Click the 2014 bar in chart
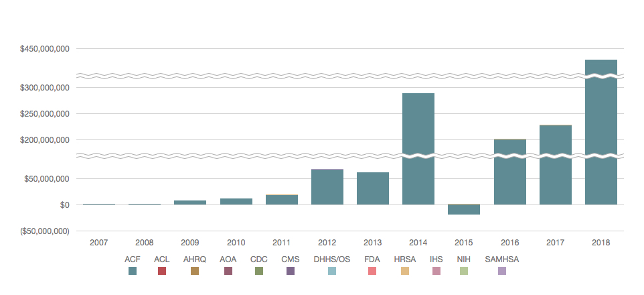The width and height of the screenshot is (644, 295). [x=418, y=149]
